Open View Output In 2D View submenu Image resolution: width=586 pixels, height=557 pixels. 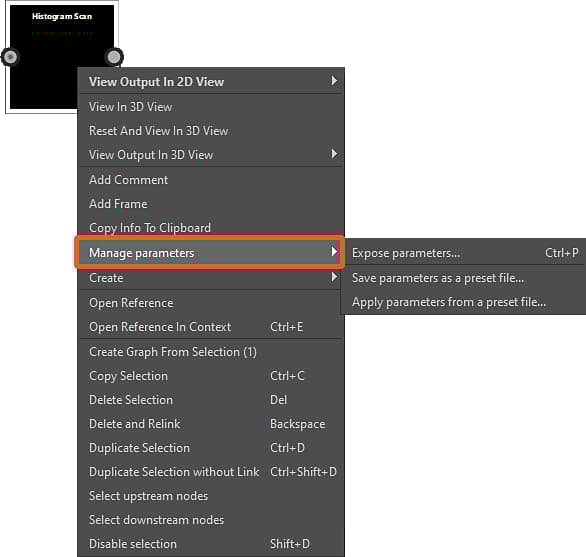point(211,81)
